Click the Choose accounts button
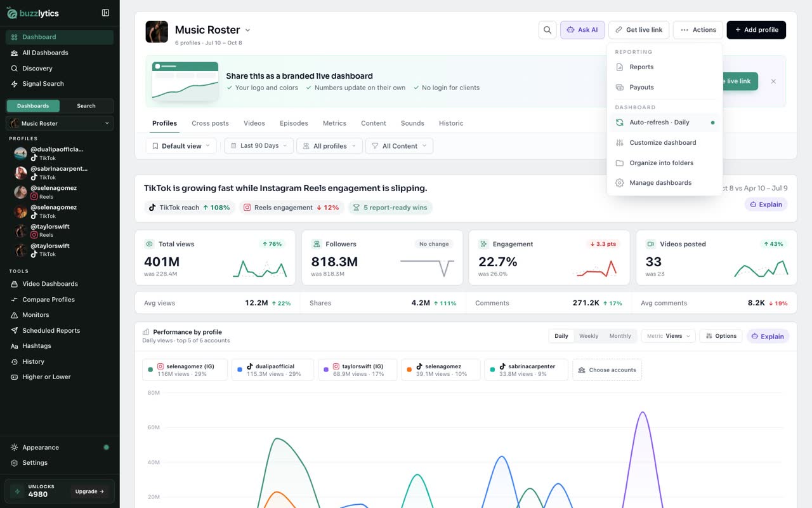 click(x=607, y=370)
